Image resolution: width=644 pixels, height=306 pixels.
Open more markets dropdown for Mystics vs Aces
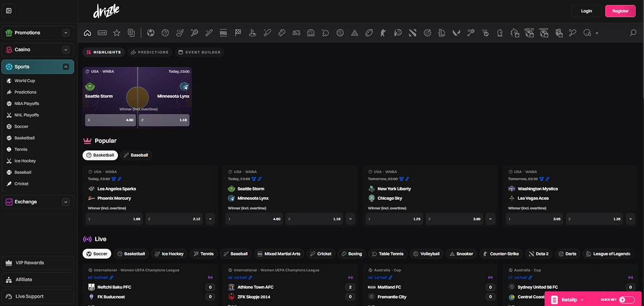click(631, 219)
